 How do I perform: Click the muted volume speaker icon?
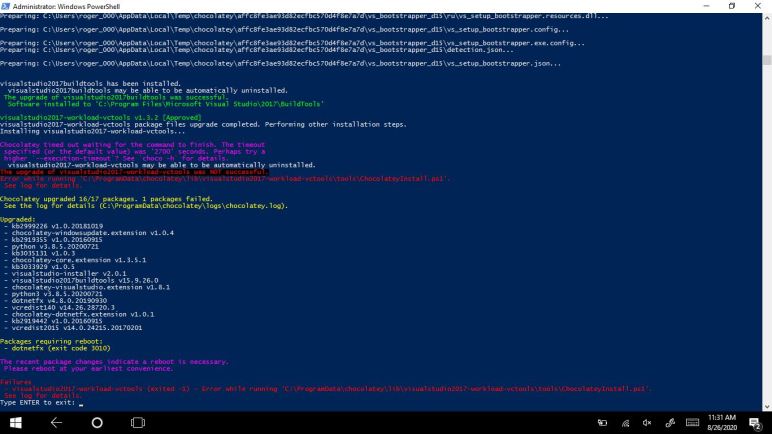[x=647, y=423]
